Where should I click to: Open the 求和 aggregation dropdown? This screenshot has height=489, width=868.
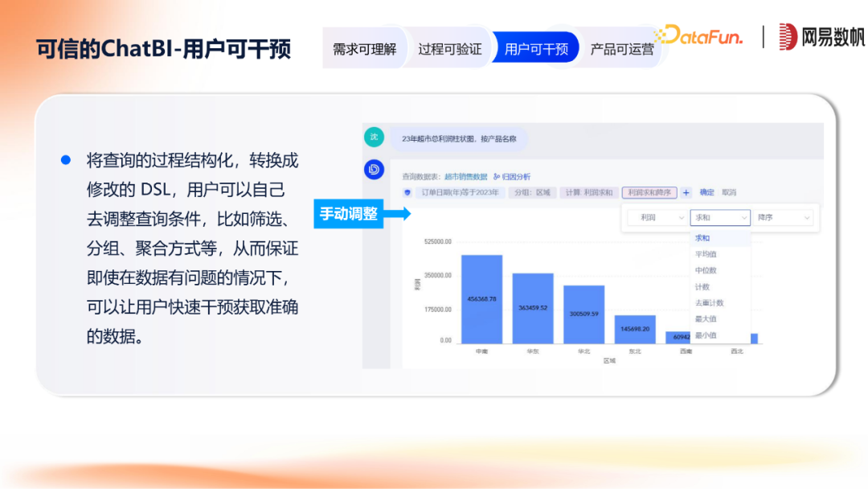pos(720,218)
